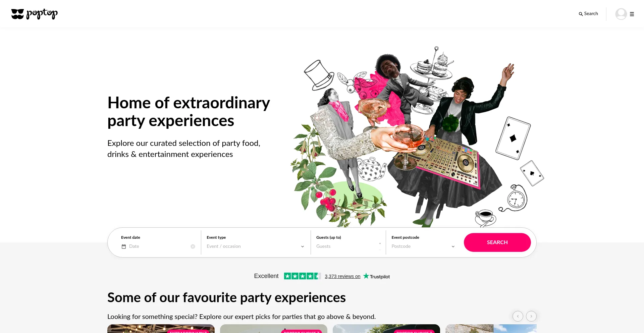Increase the guests count with plus stepper
Image resolution: width=644 pixels, height=333 pixels.
pos(380,244)
